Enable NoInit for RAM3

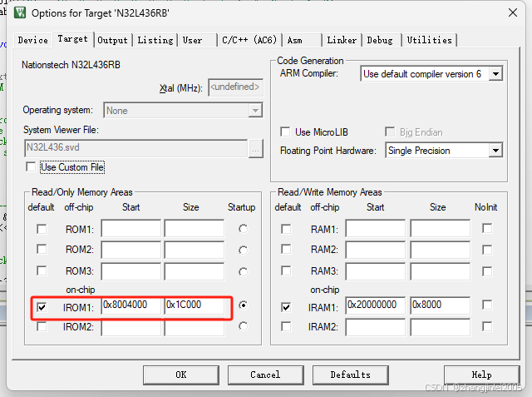pyautogui.click(x=487, y=271)
